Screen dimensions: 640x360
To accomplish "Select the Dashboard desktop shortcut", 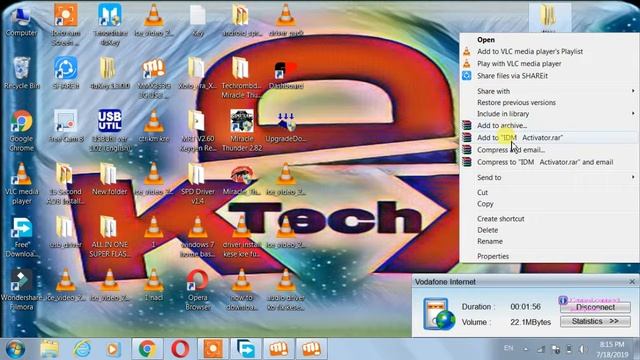I will coord(286,74).
